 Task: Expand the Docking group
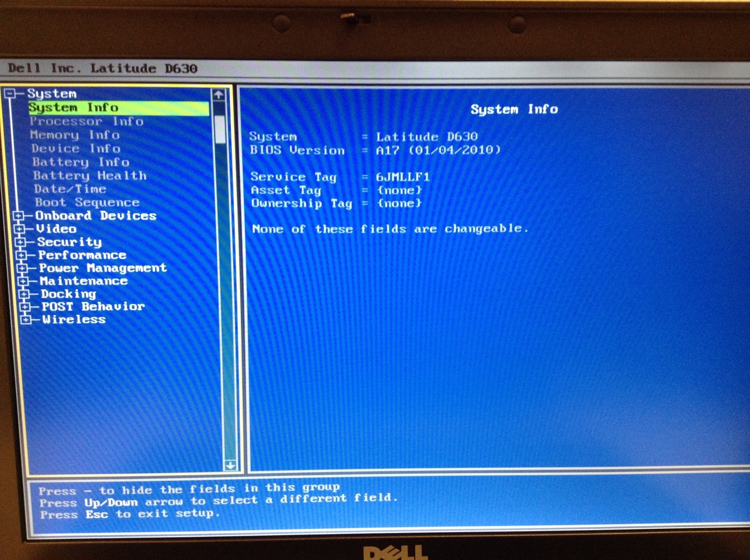coord(24,294)
